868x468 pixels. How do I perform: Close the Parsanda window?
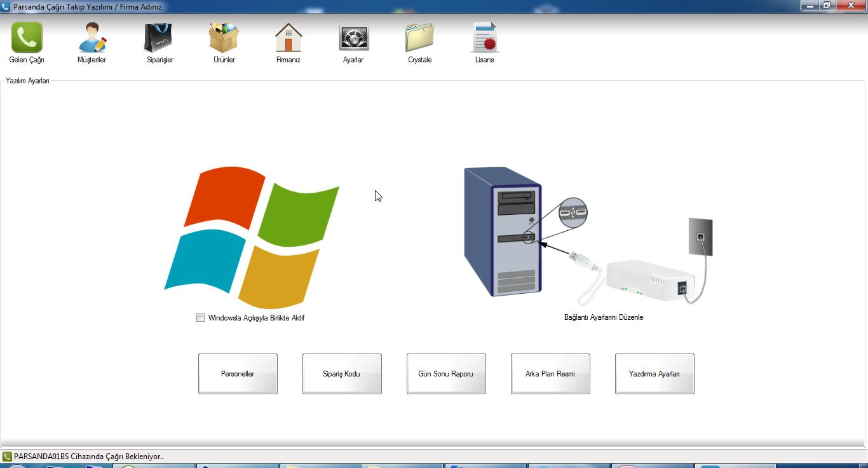click(850, 6)
